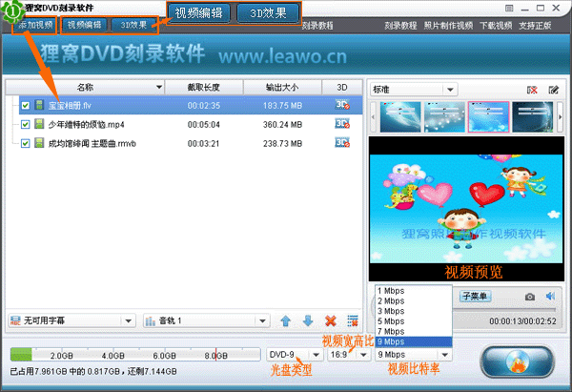Viewport: 572px width, 392px height.
Task: Choose 5 Mbps from bitrate list
Action: (414, 321)
